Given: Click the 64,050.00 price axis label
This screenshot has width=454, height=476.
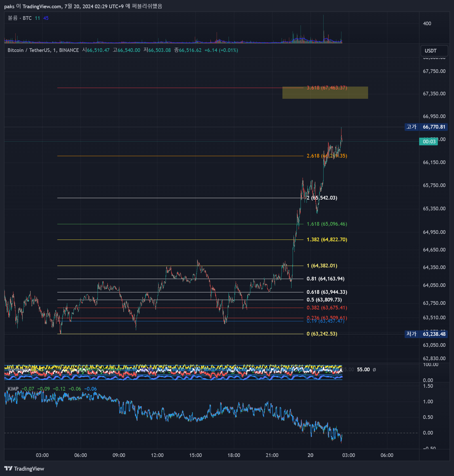Looking at the screenshot, I should coord(434,285).
